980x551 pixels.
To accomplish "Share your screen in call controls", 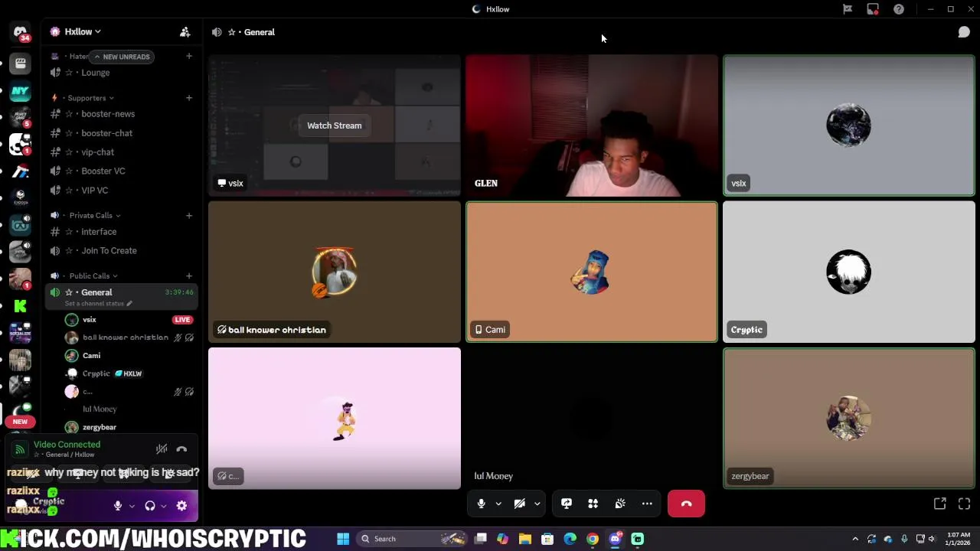I will (x=567, y=504).
